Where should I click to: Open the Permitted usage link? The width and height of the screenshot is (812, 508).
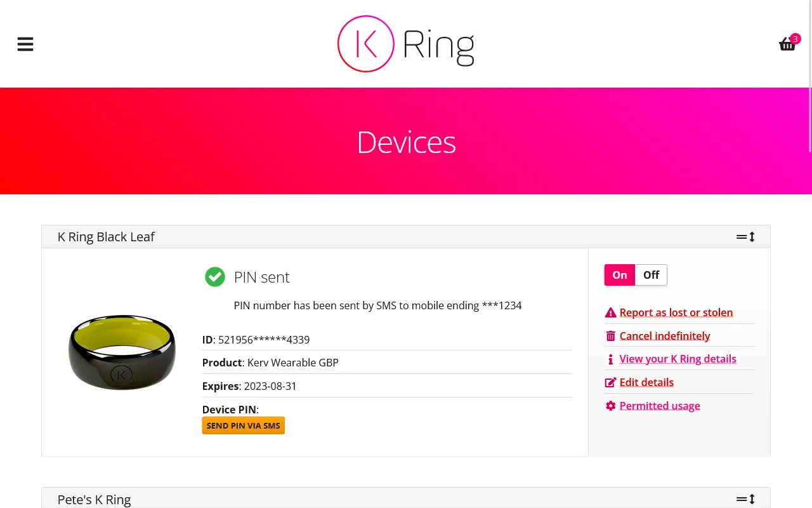point(660,406)
